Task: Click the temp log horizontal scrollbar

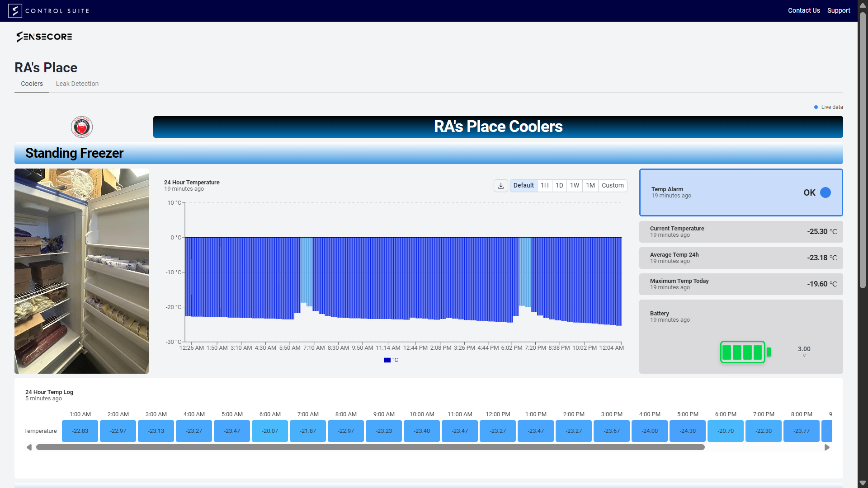Action: coord(370,447)
